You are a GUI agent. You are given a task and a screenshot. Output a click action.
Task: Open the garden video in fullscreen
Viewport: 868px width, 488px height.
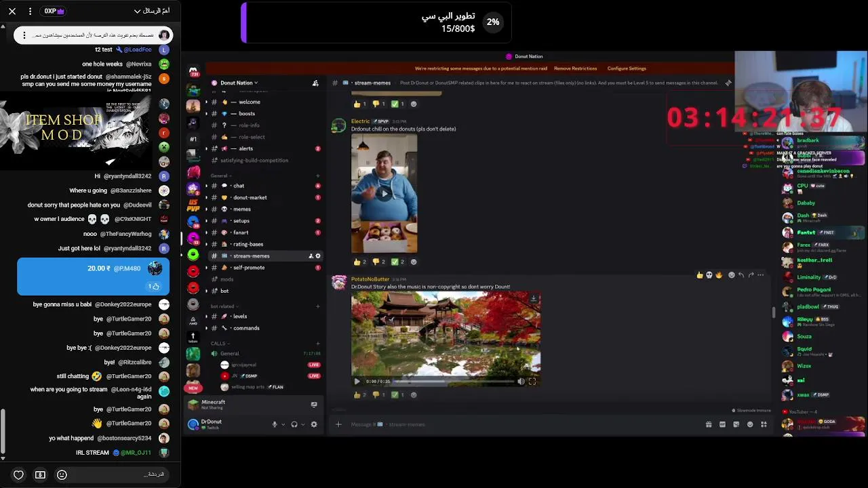[532, 382]
